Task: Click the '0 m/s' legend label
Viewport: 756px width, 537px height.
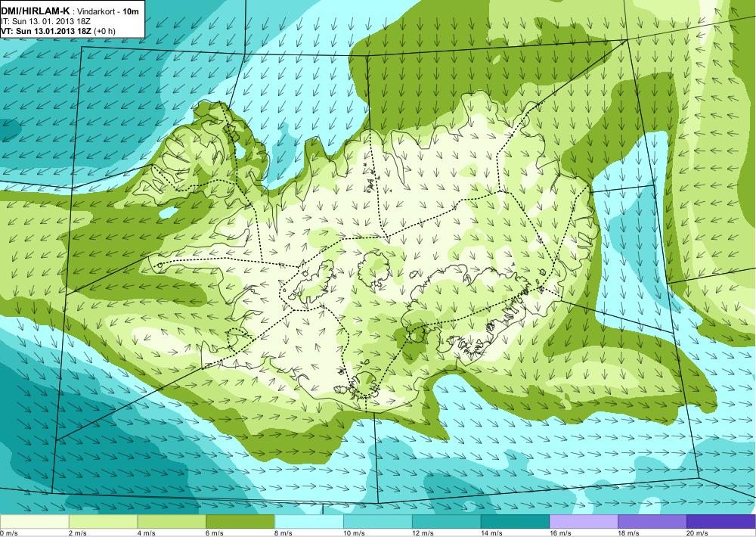Action: click(9, 533)
